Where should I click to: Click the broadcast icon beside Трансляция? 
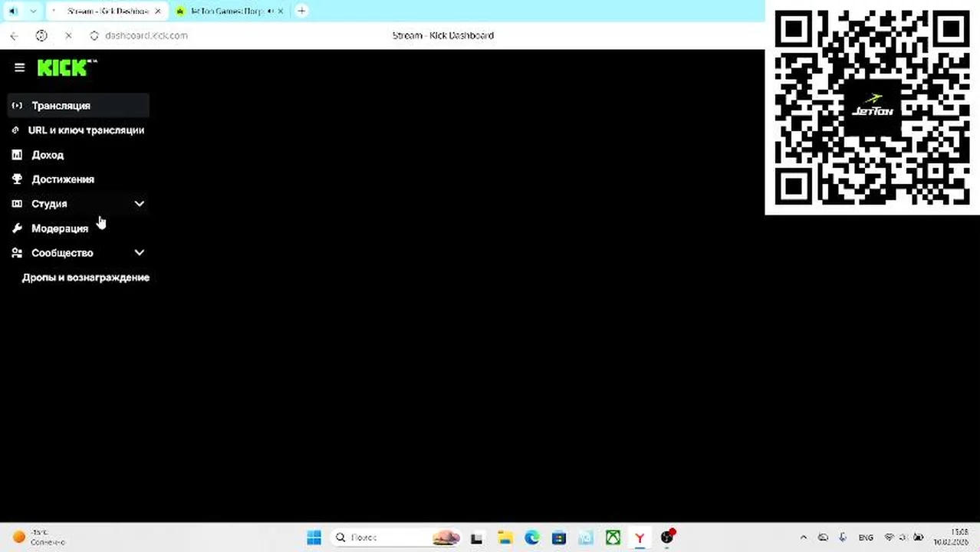coord(17,106)
